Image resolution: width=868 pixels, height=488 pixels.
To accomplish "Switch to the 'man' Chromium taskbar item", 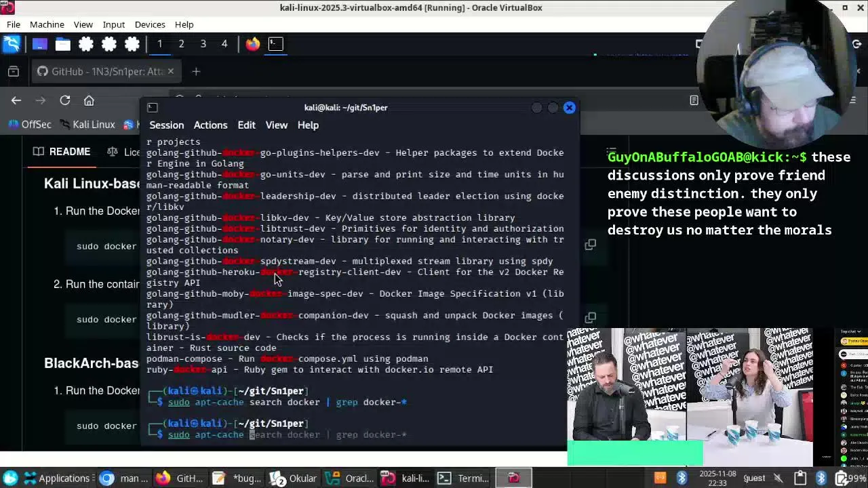I will 123,479.
